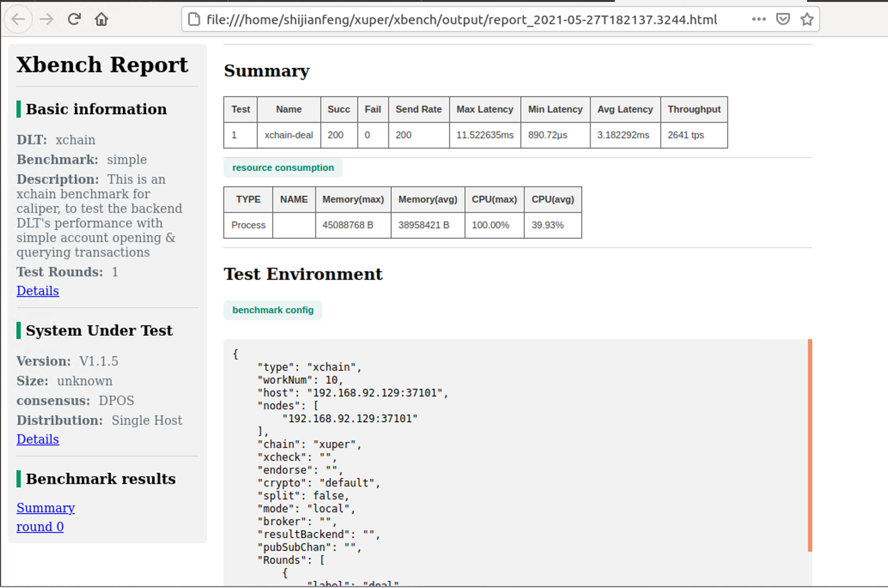
Task: Save page to Pocket icon
Action: click(x=783, y=19)
